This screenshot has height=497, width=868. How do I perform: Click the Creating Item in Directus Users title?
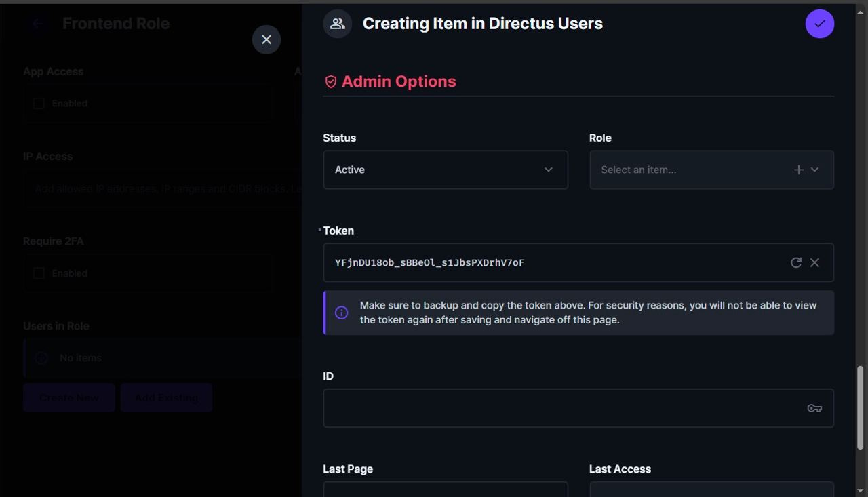(482, 23)
